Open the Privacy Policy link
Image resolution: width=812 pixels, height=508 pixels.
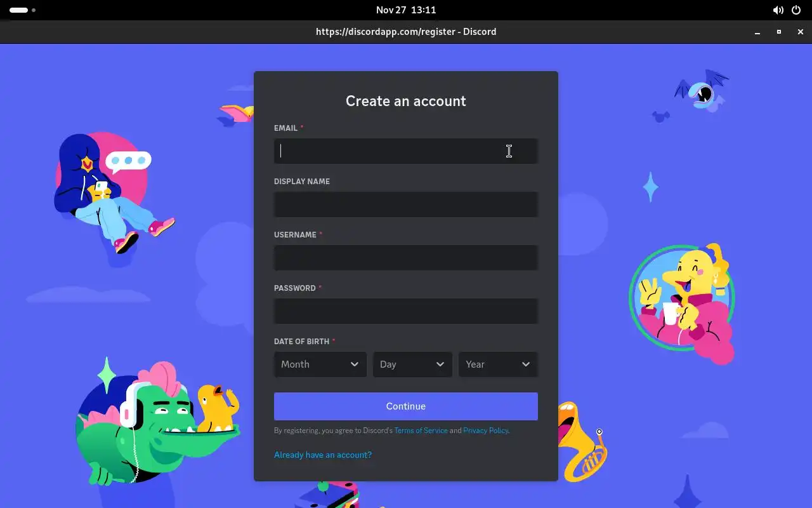coord(485,431)
